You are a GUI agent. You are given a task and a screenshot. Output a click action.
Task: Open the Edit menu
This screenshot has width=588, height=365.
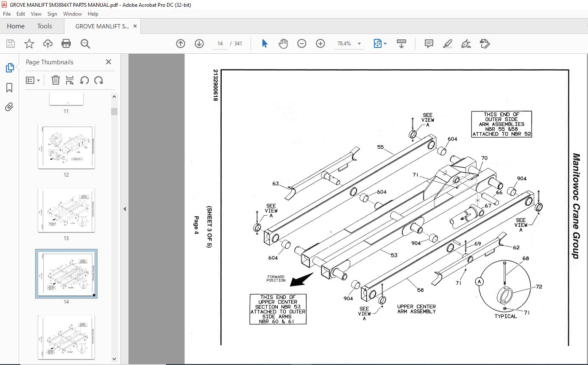point(21,14)
